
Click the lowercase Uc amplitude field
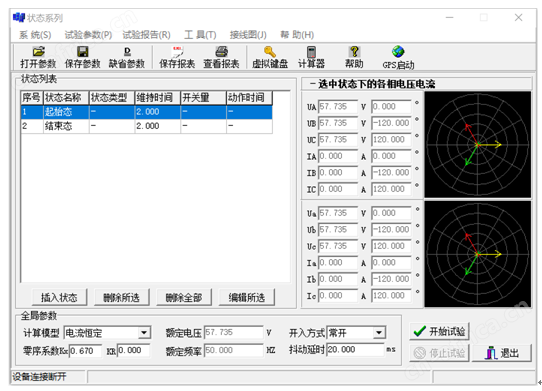point(337,246)
